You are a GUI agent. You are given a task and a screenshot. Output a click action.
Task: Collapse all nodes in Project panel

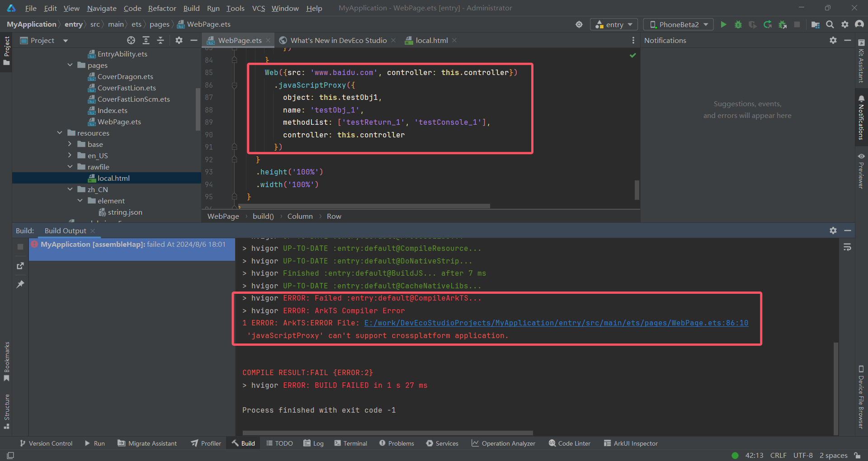point(160,40)
